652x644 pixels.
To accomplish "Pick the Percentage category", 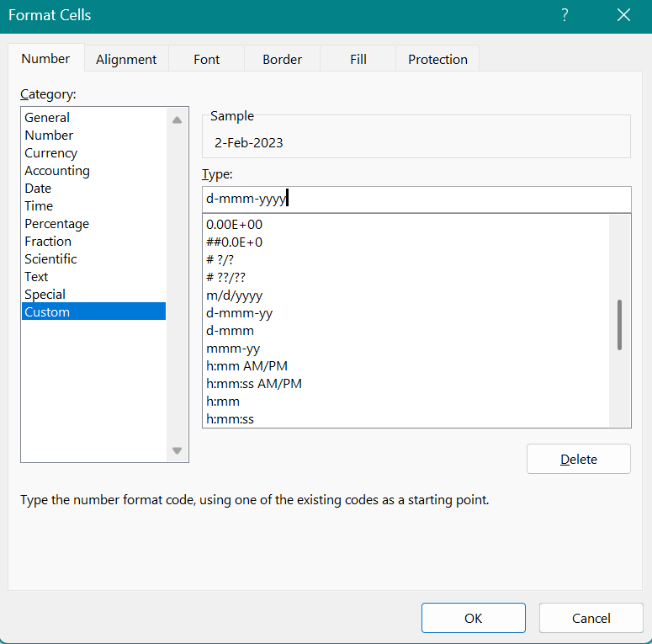I will (93, 223).
